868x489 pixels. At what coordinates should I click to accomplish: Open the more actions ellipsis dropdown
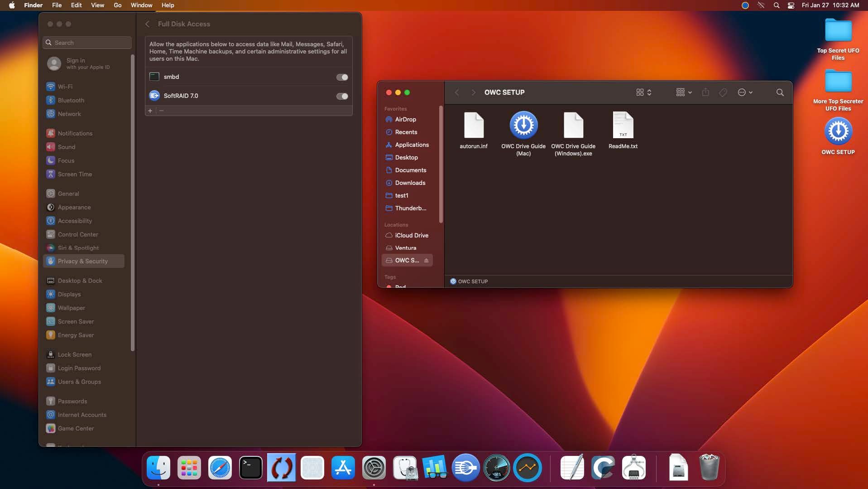click(x=745, y=92)
